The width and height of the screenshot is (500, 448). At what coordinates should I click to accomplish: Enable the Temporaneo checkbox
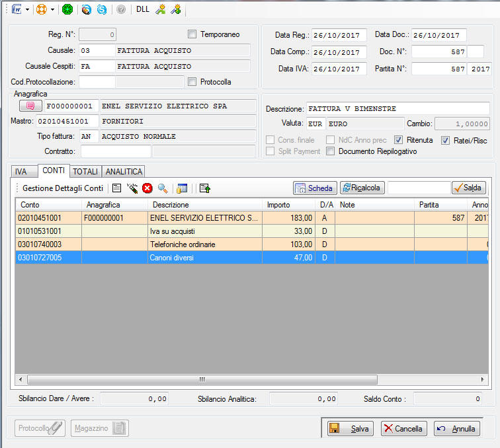pyautogui.click(x=192, y=34)
